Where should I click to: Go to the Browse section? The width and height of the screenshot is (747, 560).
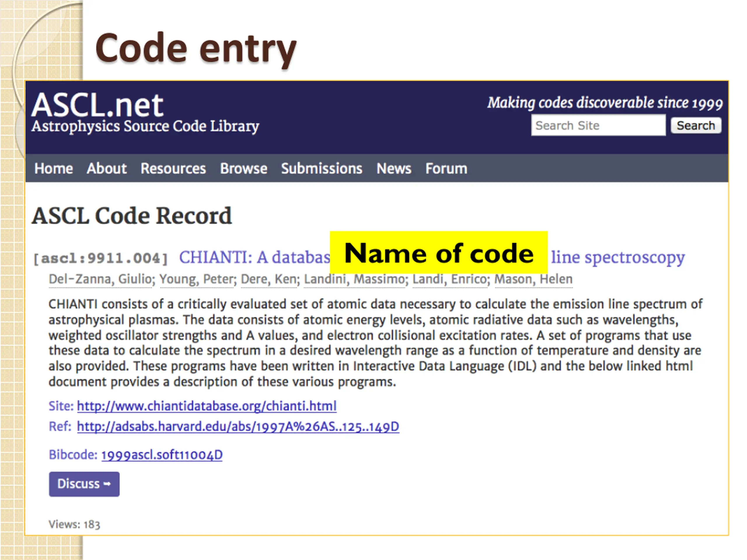click(243, 168)
